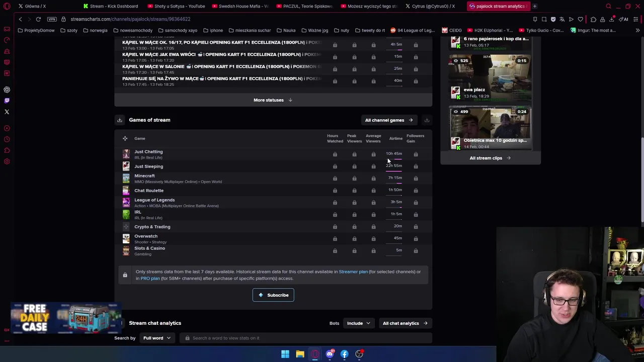
Task: Open All chat analytics button
Action: pos(405,323)
